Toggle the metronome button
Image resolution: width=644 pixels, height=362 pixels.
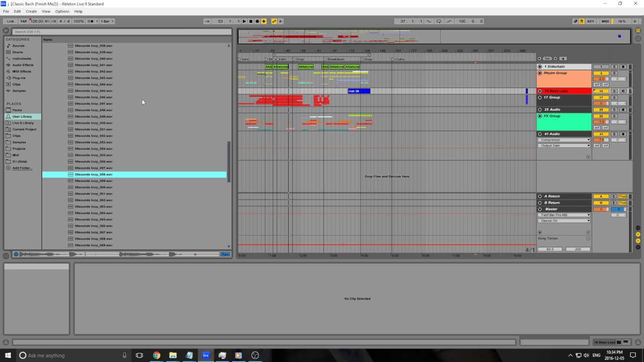[91, 21]
